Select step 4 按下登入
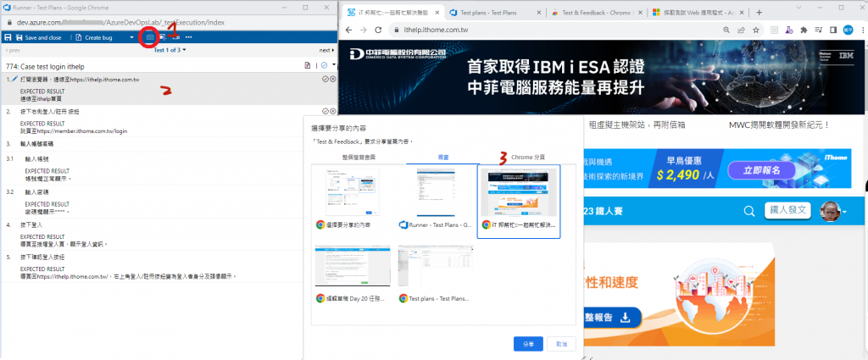Screen dimensions: 868x360 coord(31,225)
